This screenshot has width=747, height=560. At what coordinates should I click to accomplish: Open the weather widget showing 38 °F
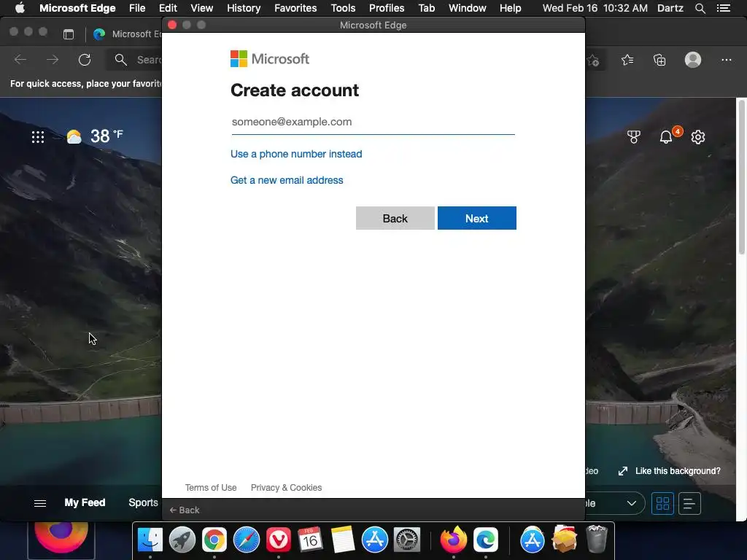coord(95,136)
